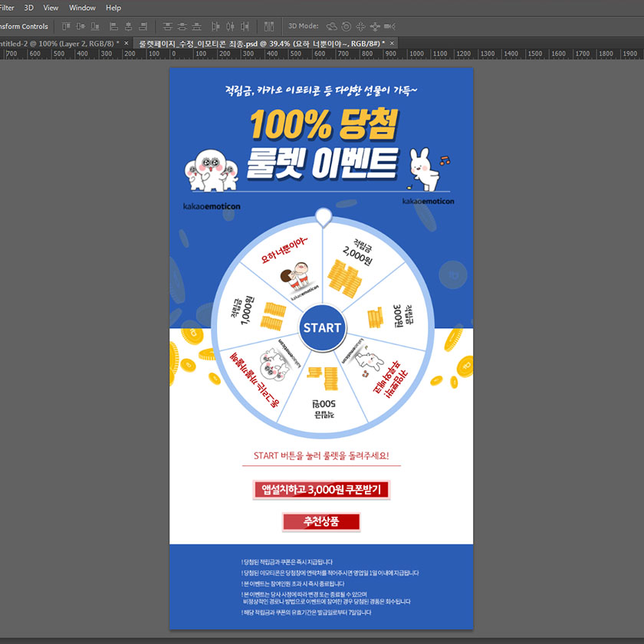Select the 적립금 2,000원 wheel segment text
The height and width of the screenshot is (644, 644).
tap(360, 253)
